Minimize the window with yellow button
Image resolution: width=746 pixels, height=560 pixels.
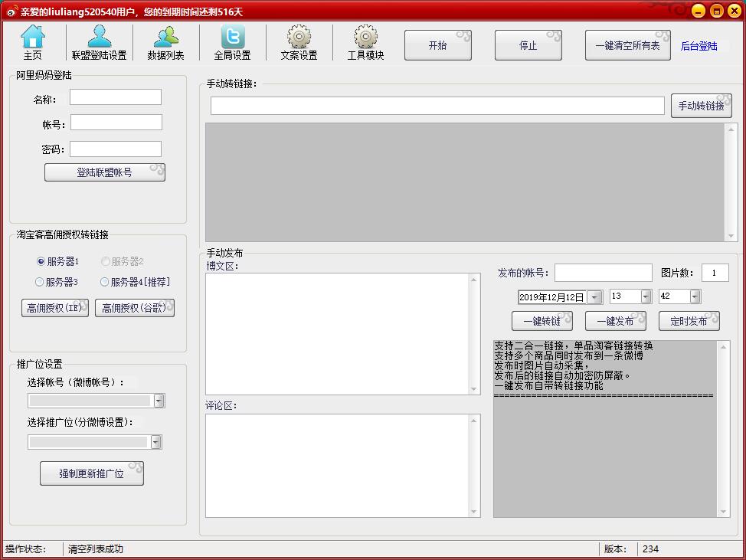coord(699,11)
